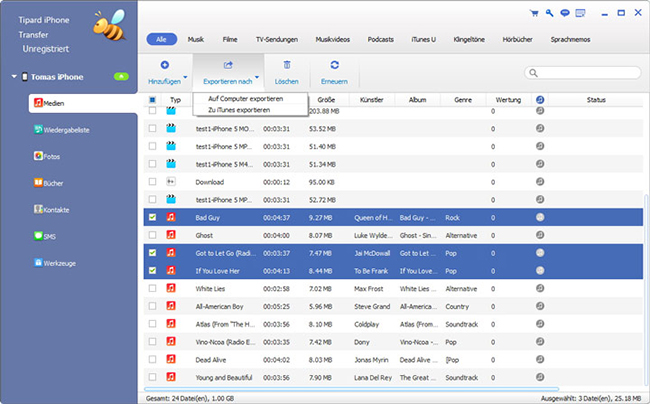650x404 pixels.
Task: Sort by the Künstler column header
Action: click(x=371, y=100)
